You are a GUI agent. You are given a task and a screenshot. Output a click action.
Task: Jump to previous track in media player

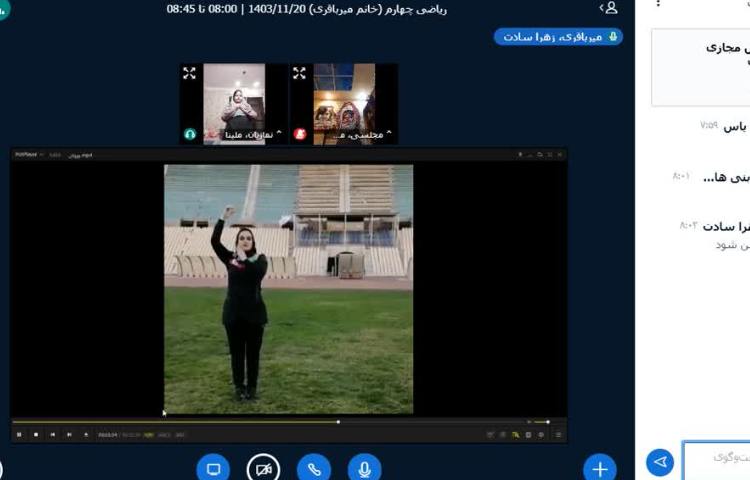point(53,435)
